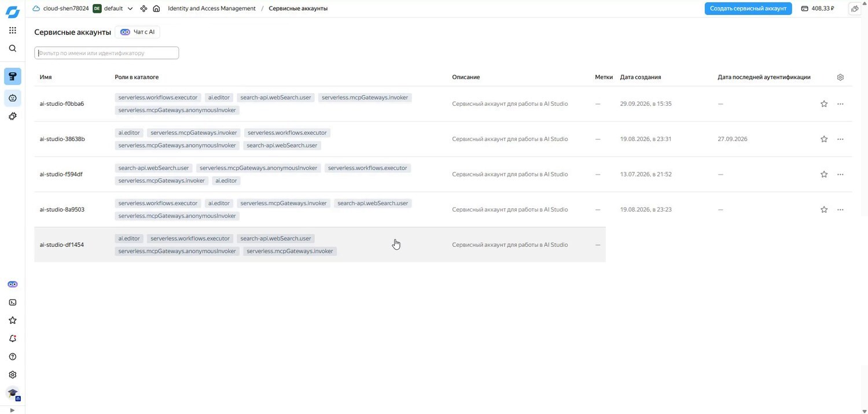Viewport: 868px width, 414px height.
Task: Click the Роли в каталоге column header
Action: point(137,77)
